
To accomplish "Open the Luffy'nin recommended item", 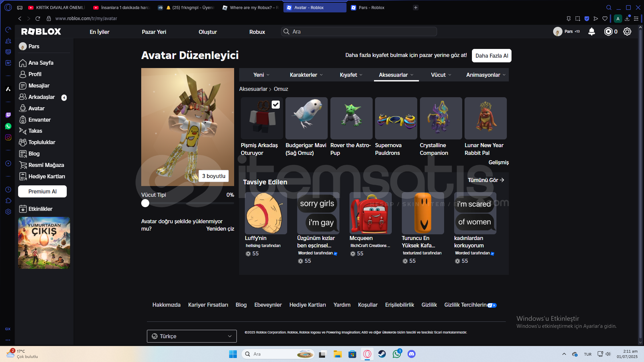I will [266, 213].
